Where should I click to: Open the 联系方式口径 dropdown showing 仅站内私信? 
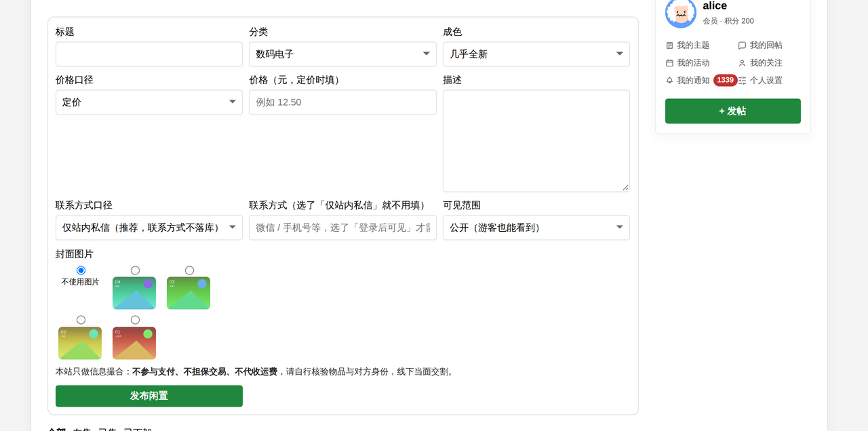[x=149, y=228]
